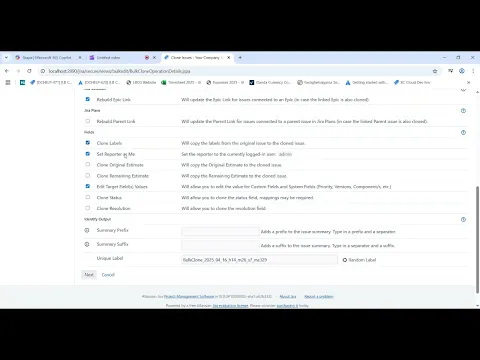
Task: Open Report a problem footer link
Action: coord(319,297)
